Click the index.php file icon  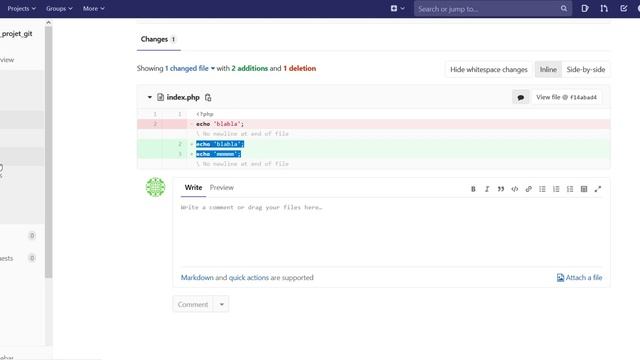(160, 98)
